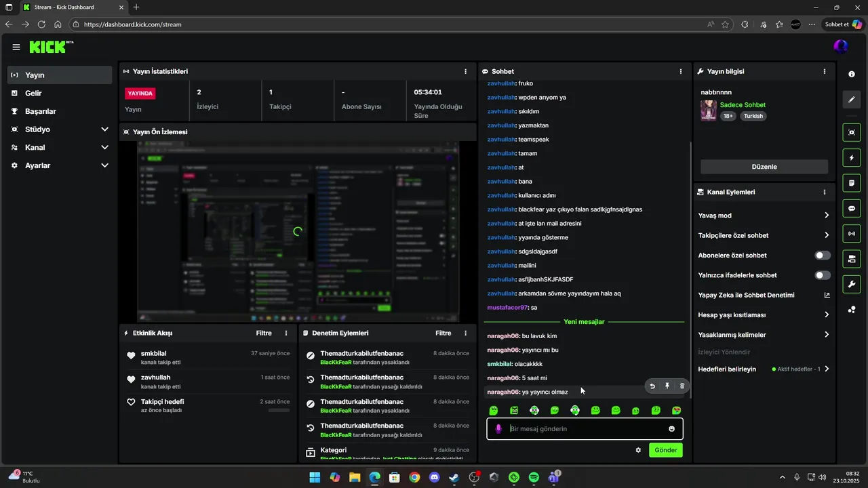Open Yapay Zeka ile Sohbet Denetimi link
This screenshot has width=868, height=488.
coord(764,295)
